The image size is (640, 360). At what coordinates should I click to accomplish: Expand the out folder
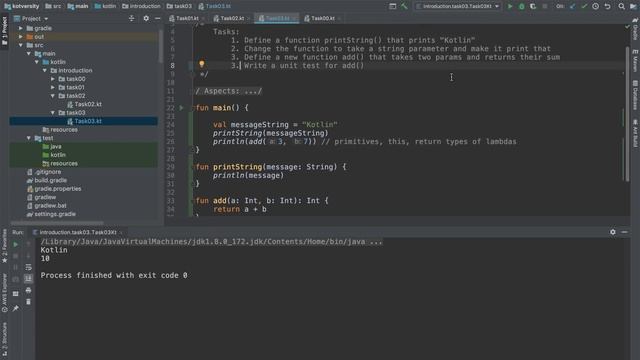coord(21,37)
